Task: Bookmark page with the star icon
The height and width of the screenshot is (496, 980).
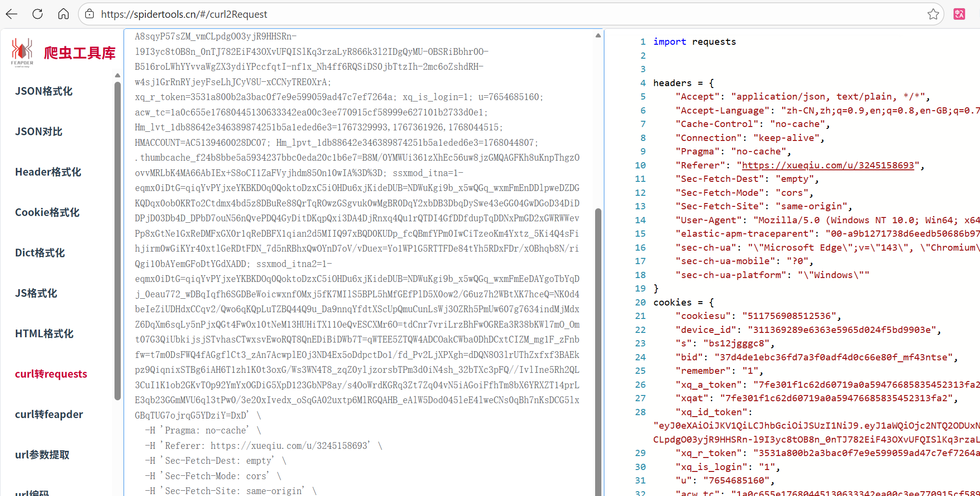Action: (x=933, y=14)
